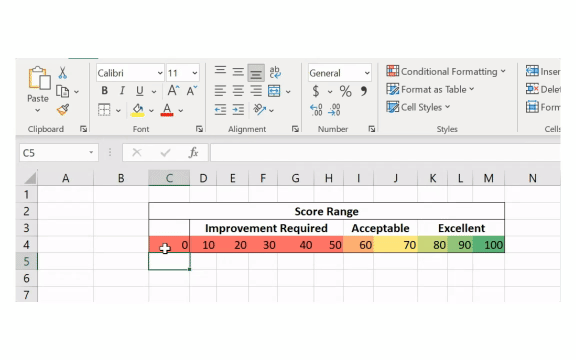This screenshot has width=576, height=360.
Task: Open Accounting format dropdown arrow
Action: pyautogui.click(x=330, y=92)
